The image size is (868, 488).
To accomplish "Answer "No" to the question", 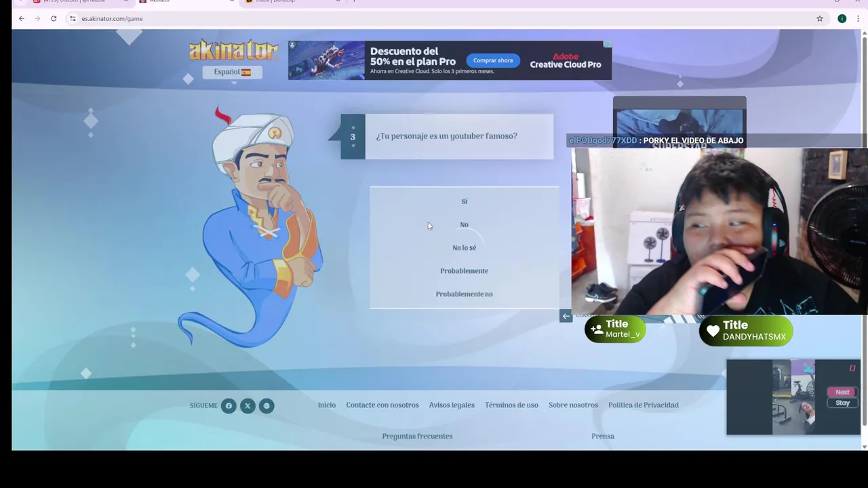I will click(464, 224).
